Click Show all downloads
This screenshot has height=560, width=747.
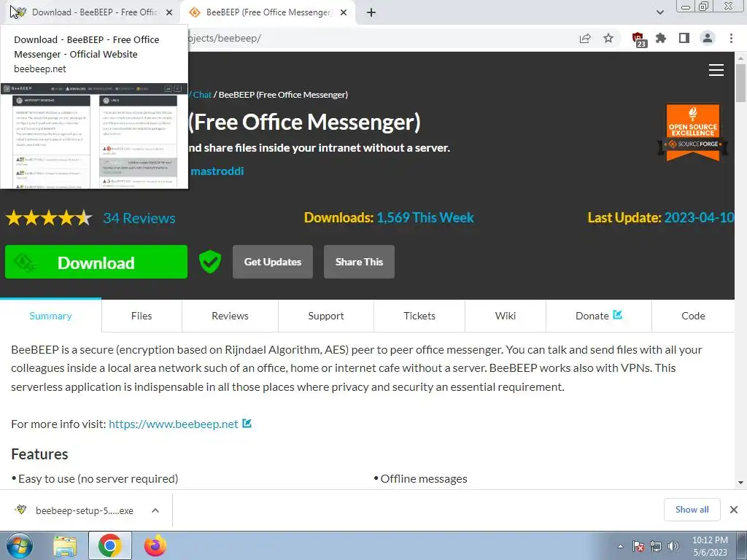coord(692,510)
